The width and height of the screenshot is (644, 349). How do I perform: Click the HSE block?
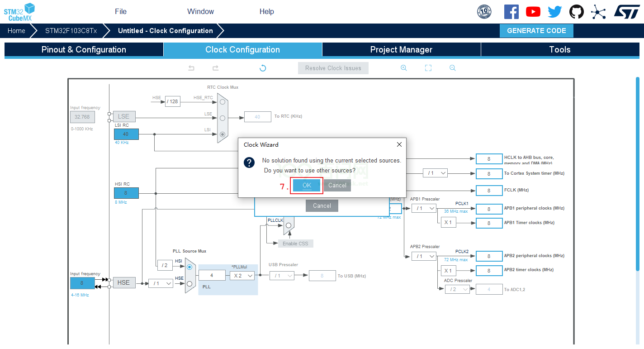tap(124, 282)
